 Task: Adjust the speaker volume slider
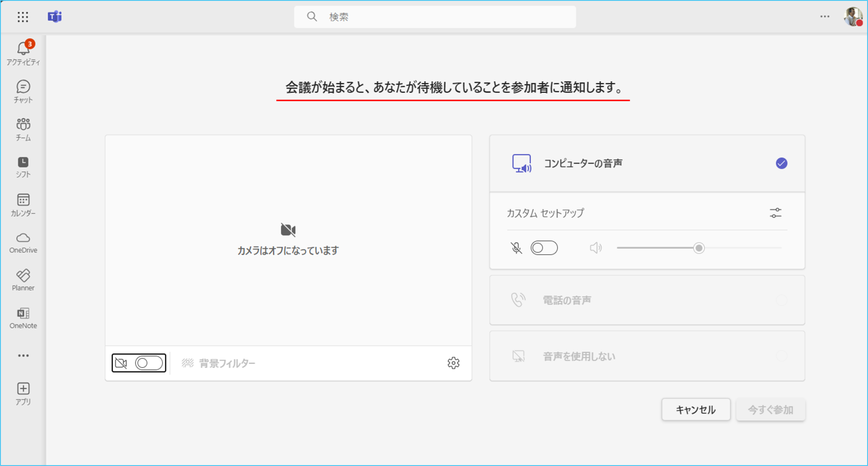pyautogui.click(x=698, y=248)
